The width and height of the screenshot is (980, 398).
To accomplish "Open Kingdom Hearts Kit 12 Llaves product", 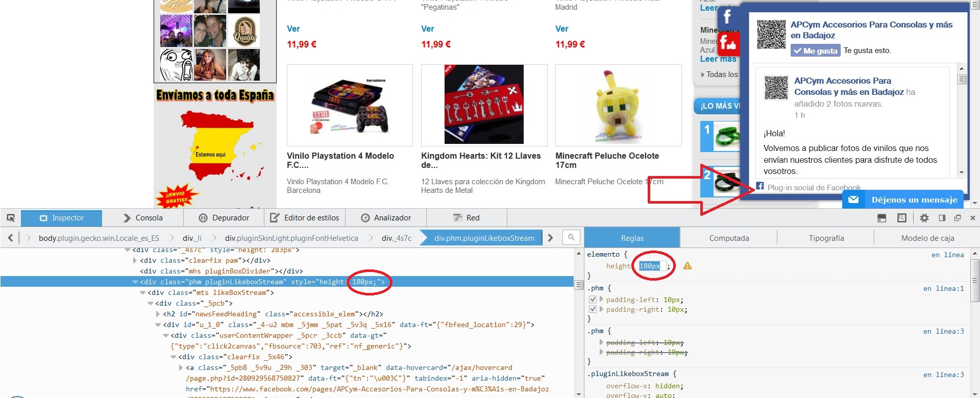I will click(481, 160).
